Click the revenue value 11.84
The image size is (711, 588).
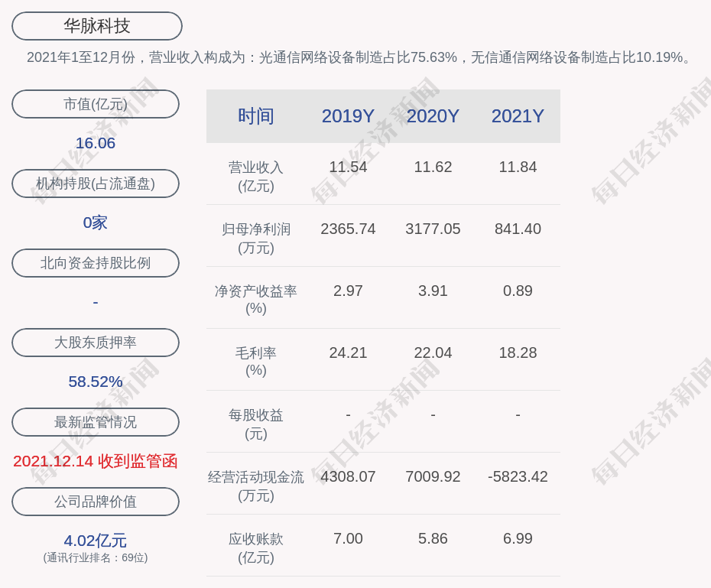[518, 167]
